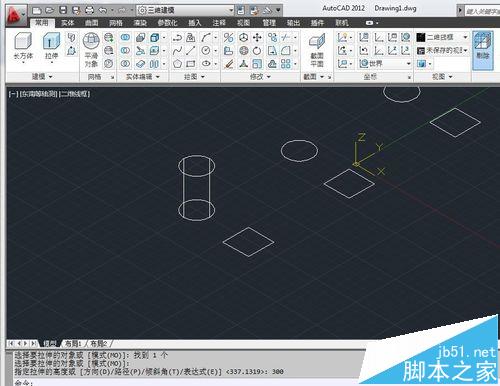
Task: Open the 布局2 layout tab
Action: 98,343
